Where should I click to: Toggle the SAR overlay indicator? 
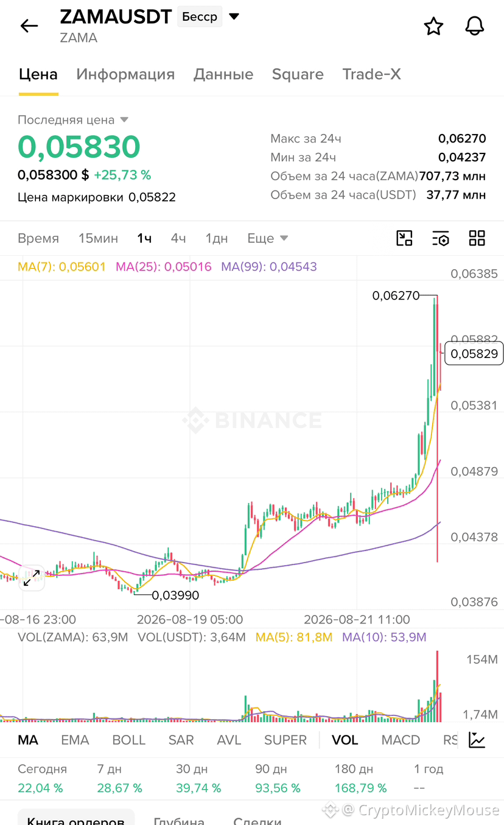point(181,740)
